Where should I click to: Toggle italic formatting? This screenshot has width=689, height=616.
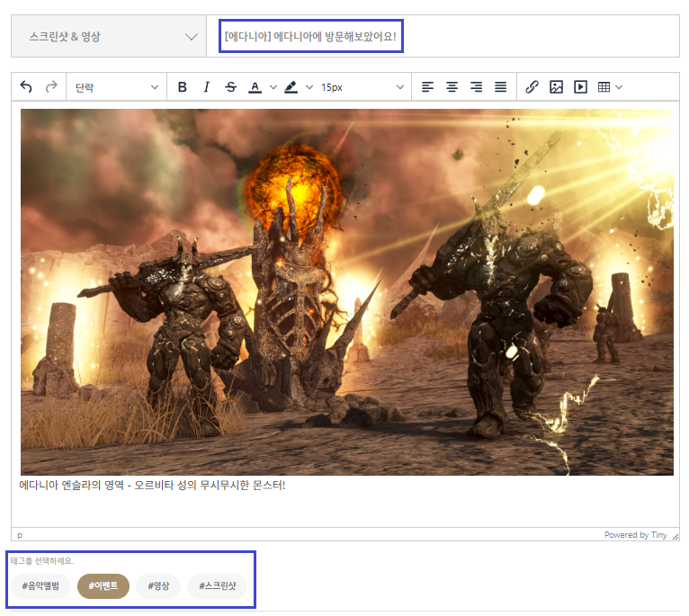coord(206,87)
